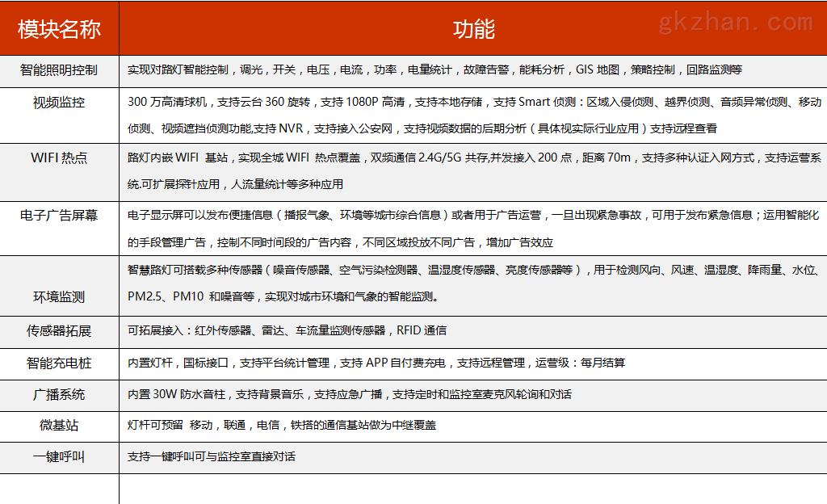Select the 智能照明控制 module cell
The width and height of the screenshot is (827, 504).
(x=59, y=70)
